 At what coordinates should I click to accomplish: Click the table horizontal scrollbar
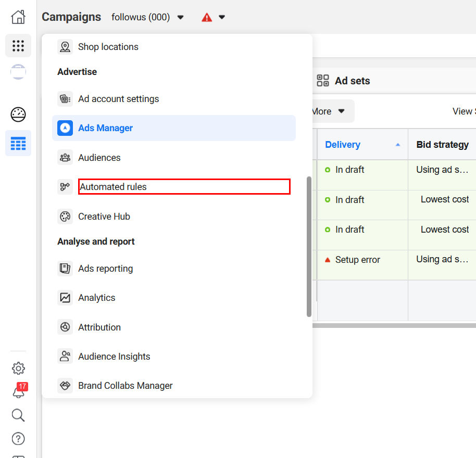pos(394,325)
